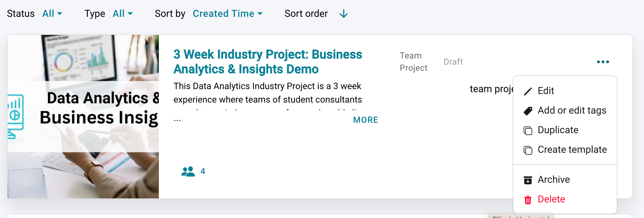The height and width of the screenshot is (218, 644).
Task: Open the Sort by Created Time dropdown
Action: click(x=228, y=14)
